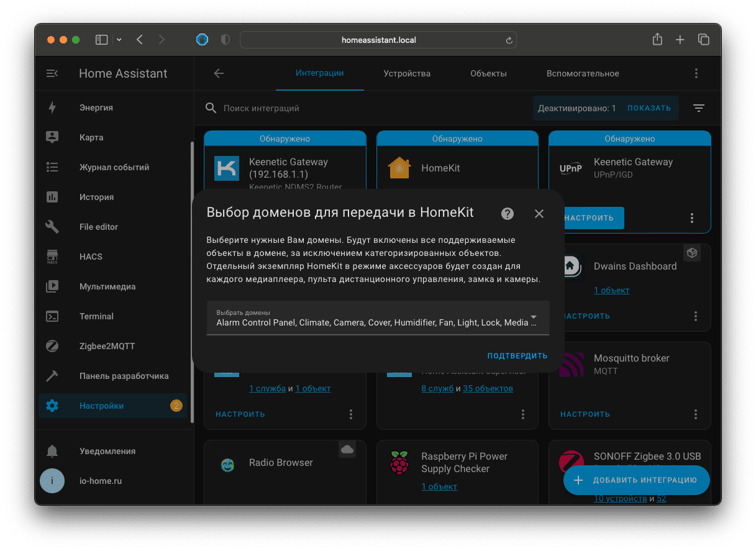Image resolution: width=756 pixels, height=551 pixels.
Task: Open the card menu beside 1 служба link
Action: coord(351,414)
